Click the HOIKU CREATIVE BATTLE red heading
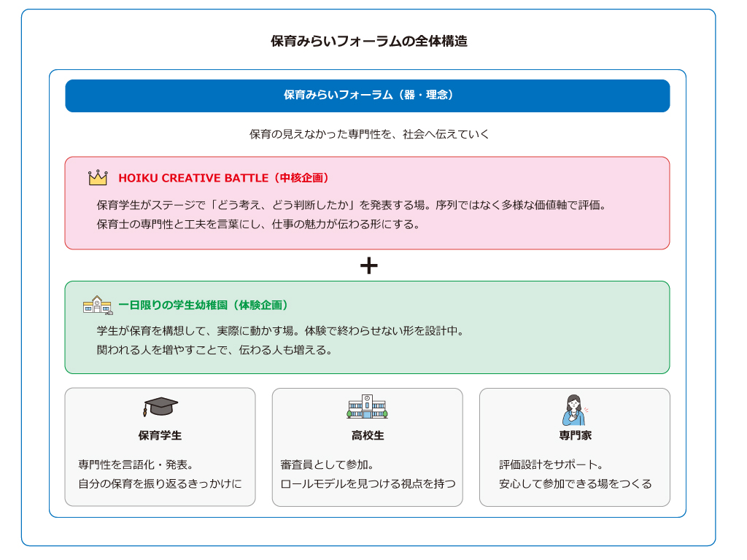The image size is (747, 560). pos(224,178)
